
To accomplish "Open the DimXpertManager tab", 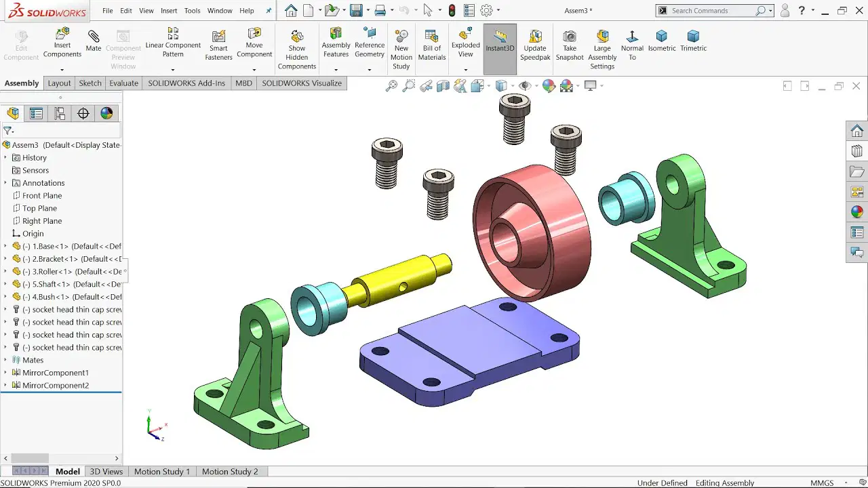I will [x=83, y=113].
